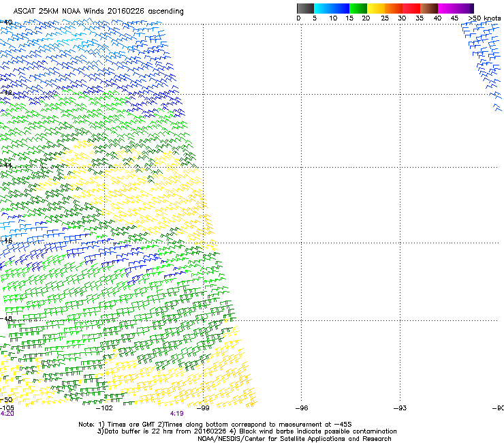Click the -48 latitude axis label
The height and width of the screenshot is (443, 504).
[6, 318]
